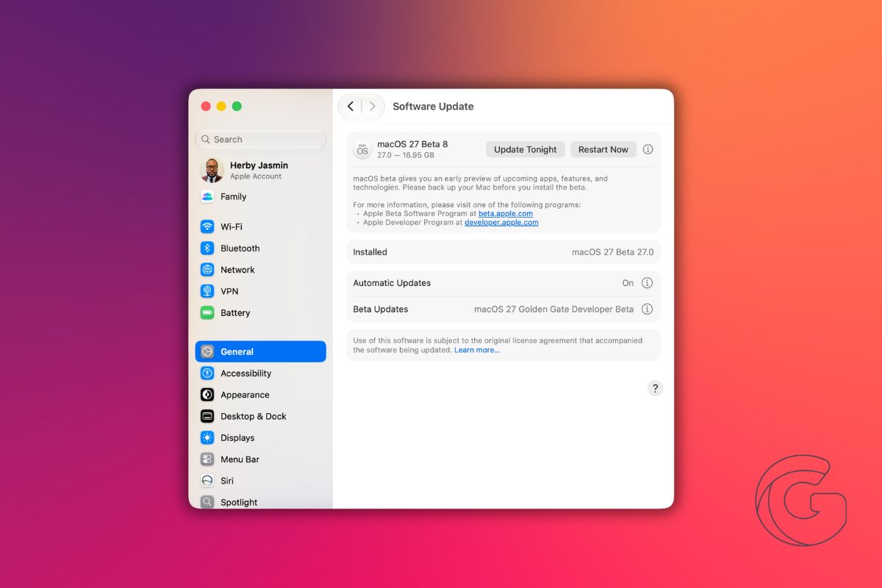Open the Battery icon in sidebar
The height and width of the screenshot is (588, 882).
click(207, 312)
